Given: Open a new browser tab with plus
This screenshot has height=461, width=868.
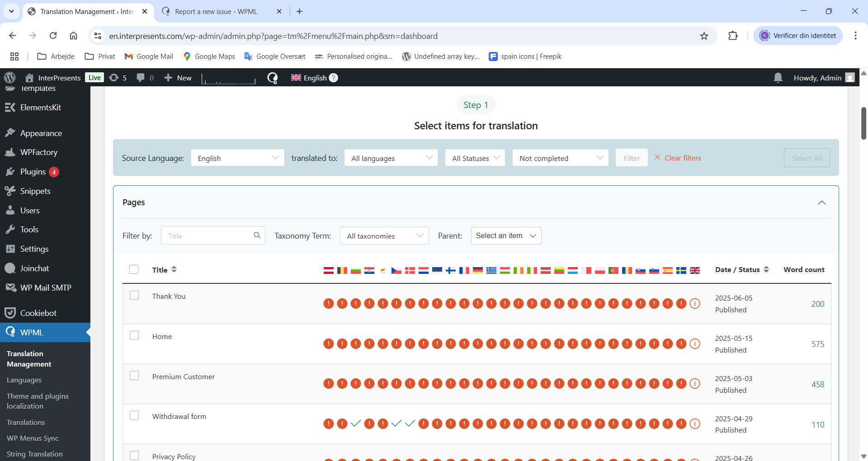Looking at the screenshot, I should coord(299,11).
